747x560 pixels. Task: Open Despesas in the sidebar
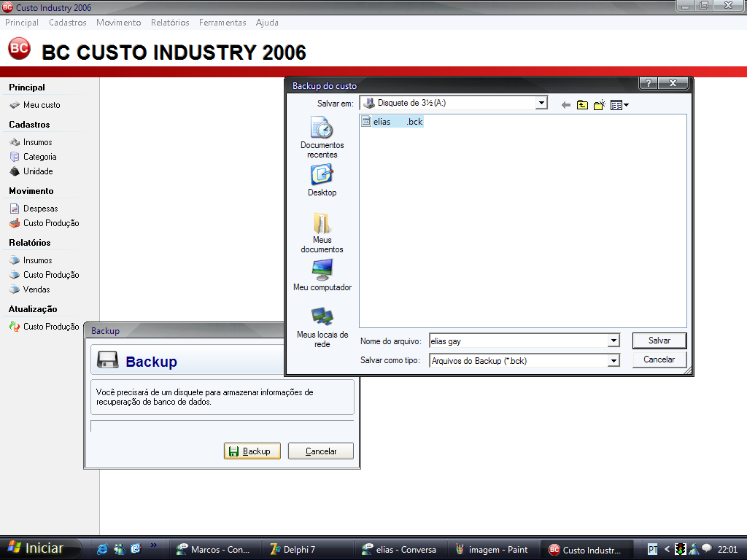40,209
